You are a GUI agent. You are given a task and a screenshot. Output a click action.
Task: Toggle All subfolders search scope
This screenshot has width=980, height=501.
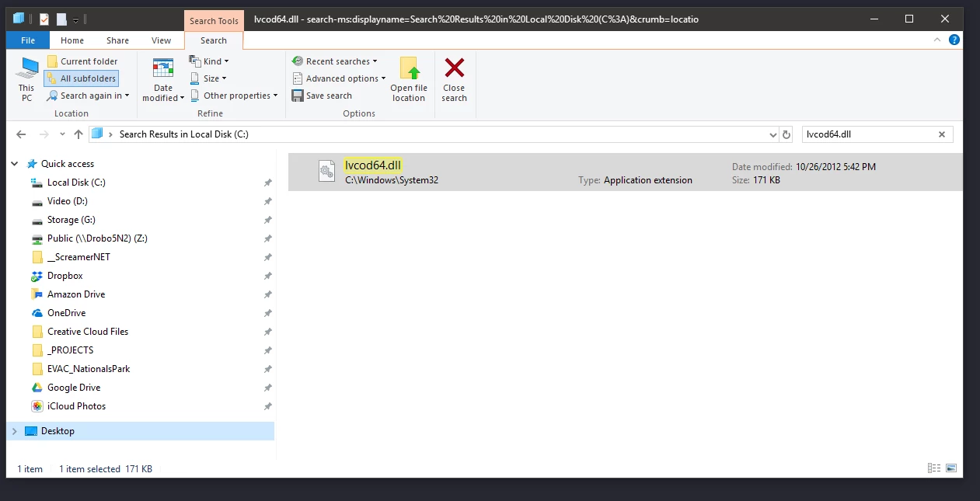click(x=82, y=78)
